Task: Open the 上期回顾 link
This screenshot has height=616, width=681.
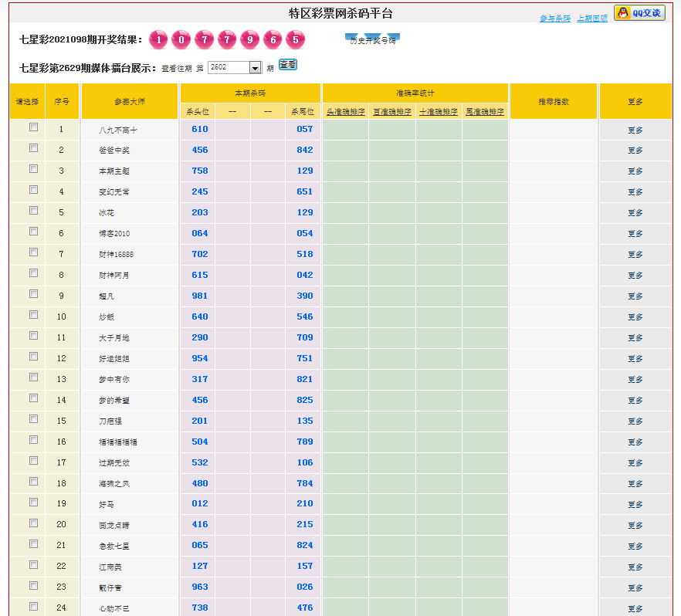Action: (x=592, y=19)
